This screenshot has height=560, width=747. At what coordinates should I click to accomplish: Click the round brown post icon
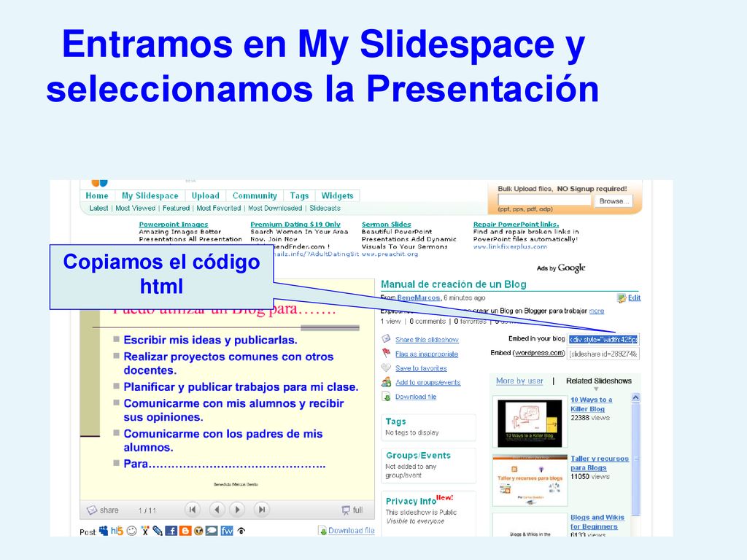pyautogui.click(x=198, y=531)
